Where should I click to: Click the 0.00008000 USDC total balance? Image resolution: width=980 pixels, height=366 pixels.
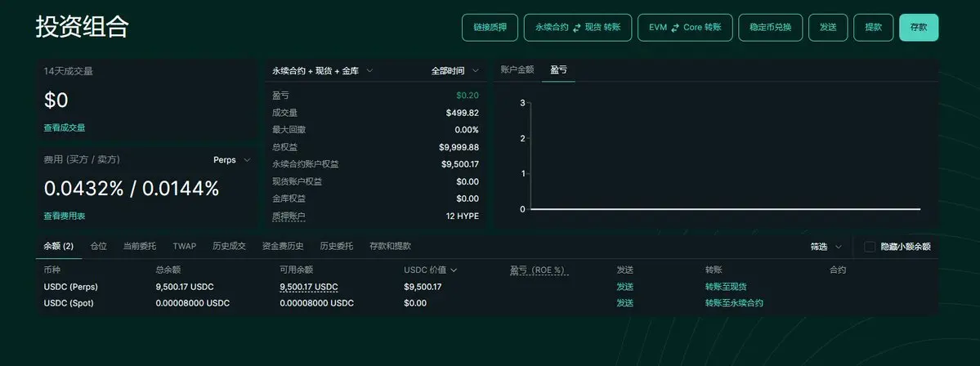tap(193, 303)
